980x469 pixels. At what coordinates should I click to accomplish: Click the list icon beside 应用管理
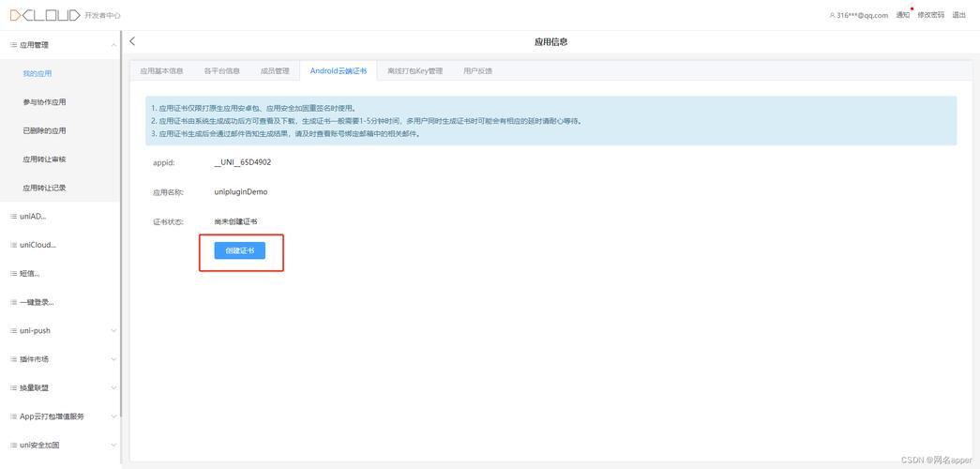point(14,45)
